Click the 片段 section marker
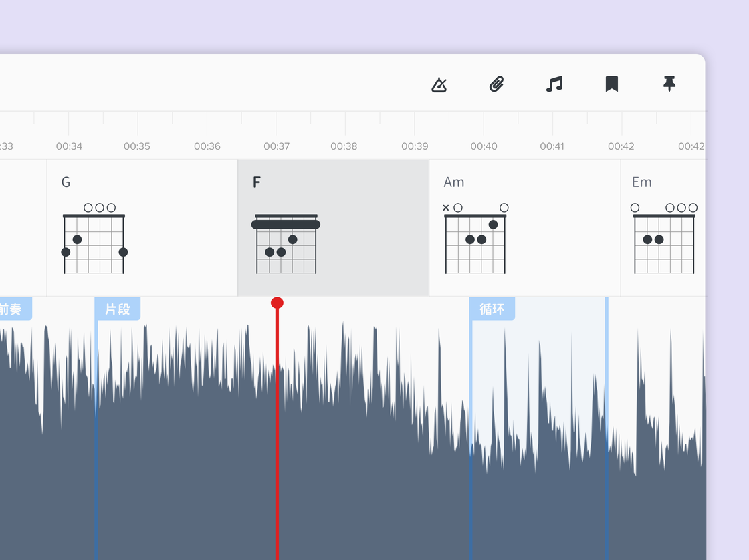Image resolution: width=749 pixels, height=560 pixels. point(118,309)
